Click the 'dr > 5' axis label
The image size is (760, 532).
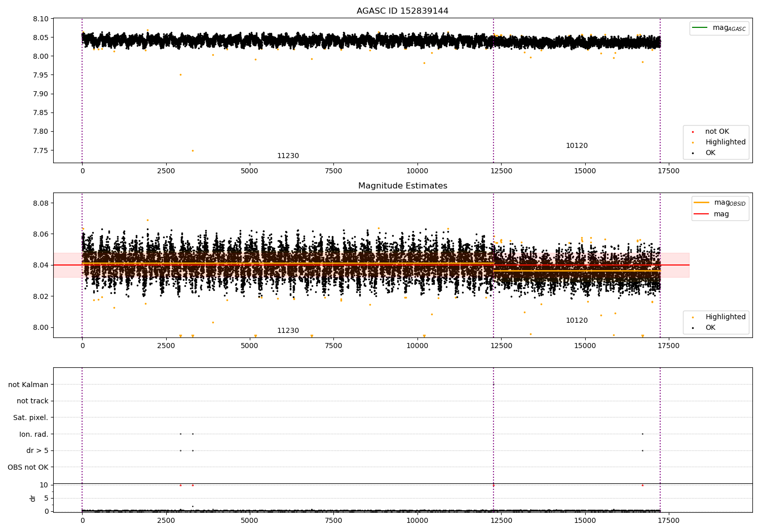[x=37, y=451]
